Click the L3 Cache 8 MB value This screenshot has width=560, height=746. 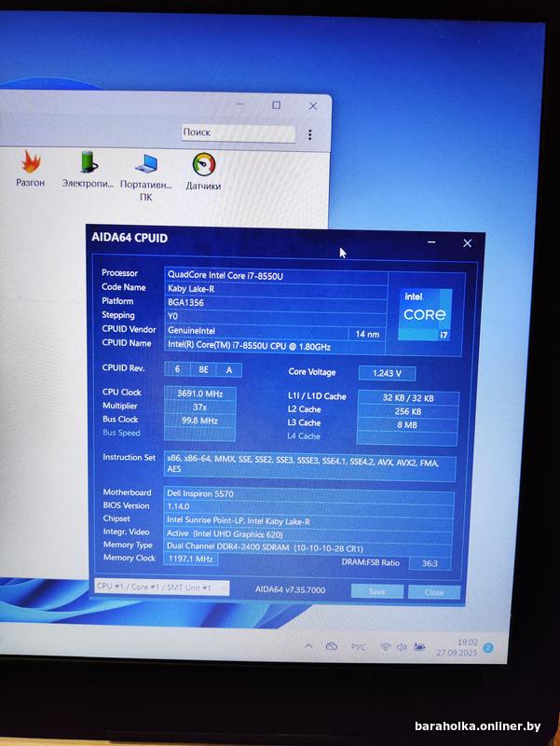408,425
